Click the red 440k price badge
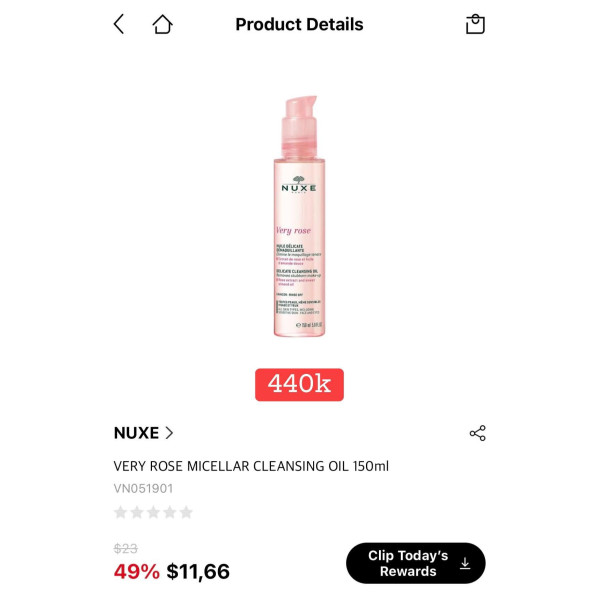Screen dimensions: 600x600 click(x=299, y=385)
